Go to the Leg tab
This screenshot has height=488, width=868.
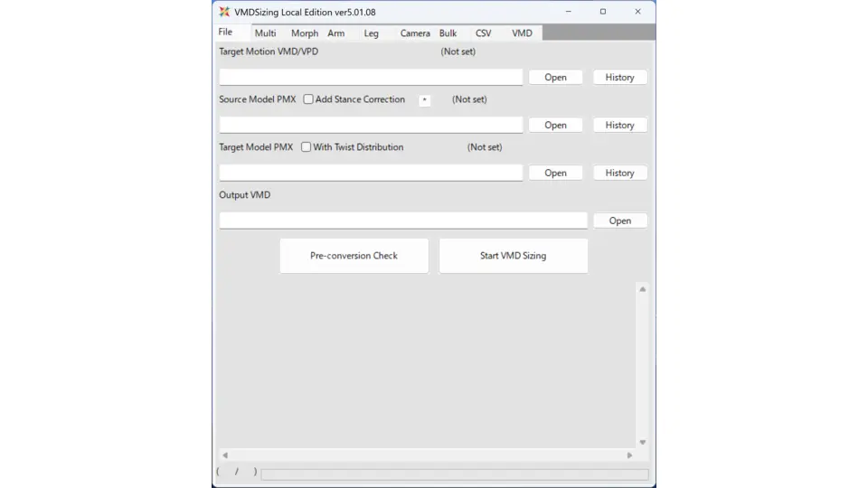pos(371,33)
